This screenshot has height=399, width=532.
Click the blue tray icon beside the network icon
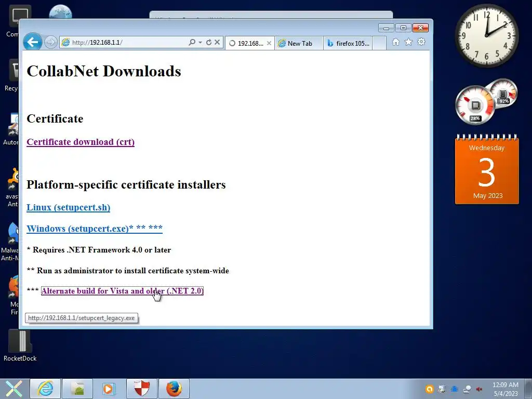(454, 389)
